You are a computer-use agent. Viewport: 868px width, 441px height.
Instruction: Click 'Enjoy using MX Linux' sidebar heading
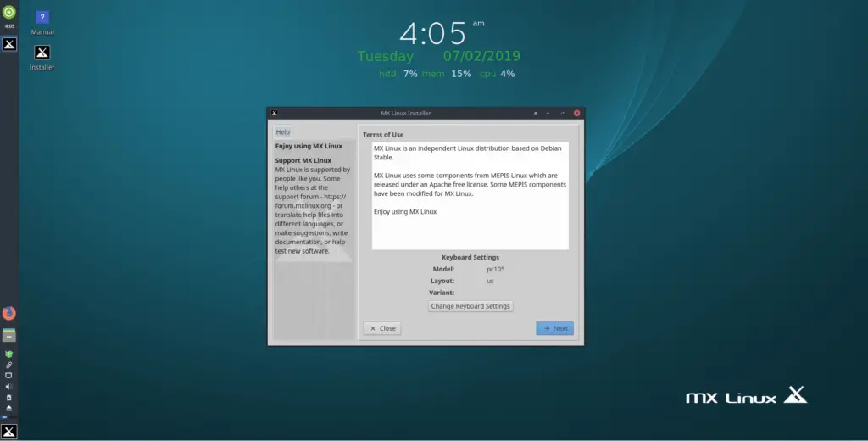click(x=309, y=146)
